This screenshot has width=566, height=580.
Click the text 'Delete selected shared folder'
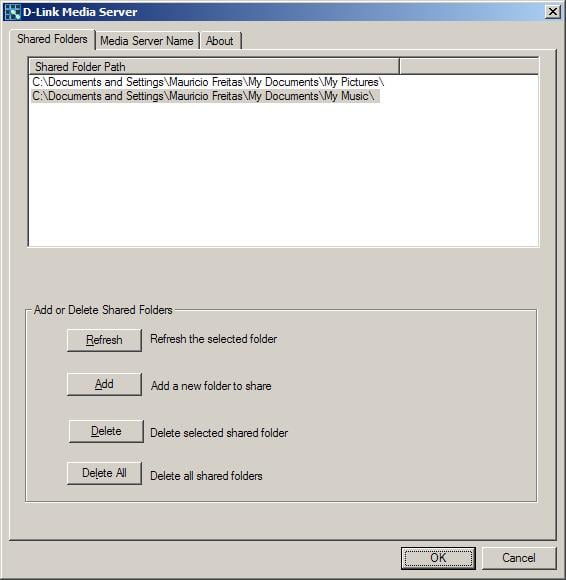[x=219, y=433]
